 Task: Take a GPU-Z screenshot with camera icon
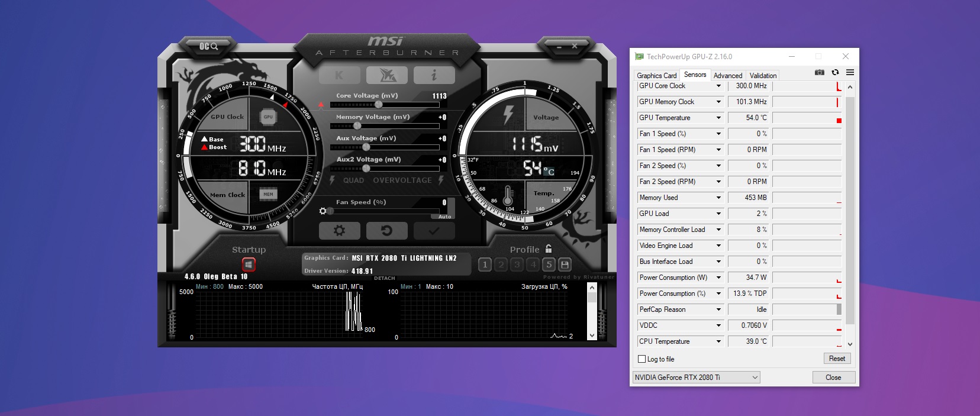click(x=819, y=72)
